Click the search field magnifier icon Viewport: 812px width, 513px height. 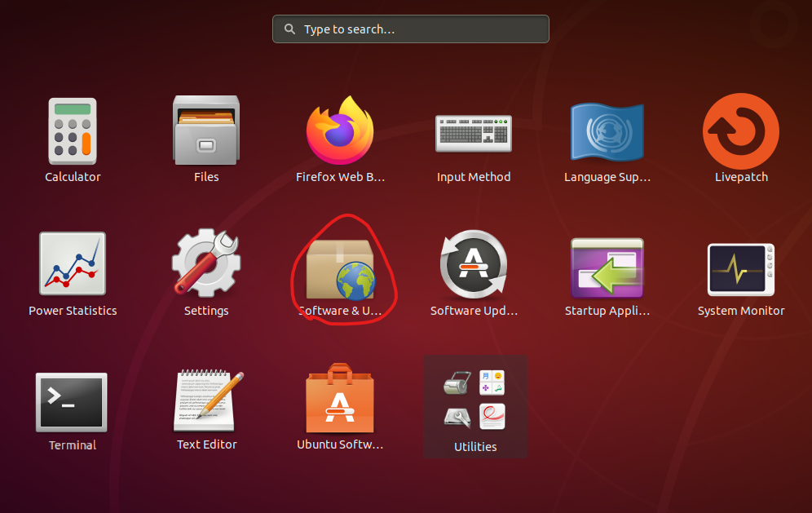coord(290,29)
